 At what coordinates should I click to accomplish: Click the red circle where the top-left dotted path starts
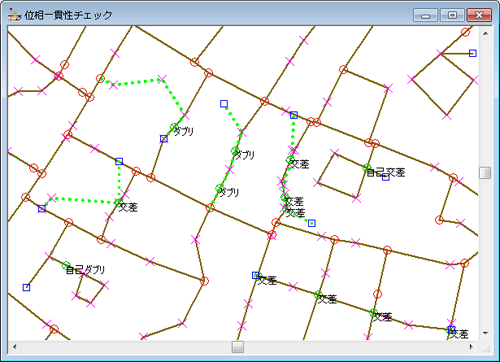[100, 79]
